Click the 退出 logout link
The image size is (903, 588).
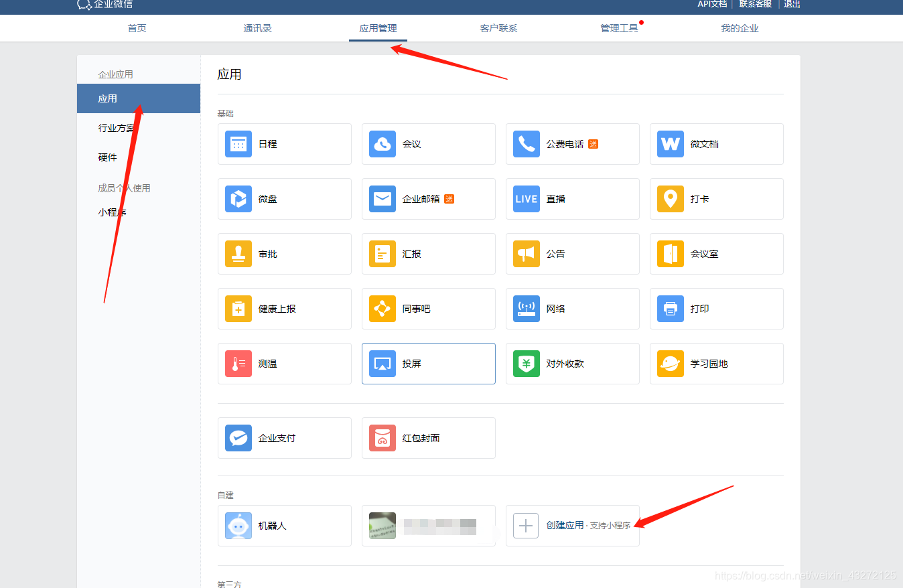[x=792, y=4]
